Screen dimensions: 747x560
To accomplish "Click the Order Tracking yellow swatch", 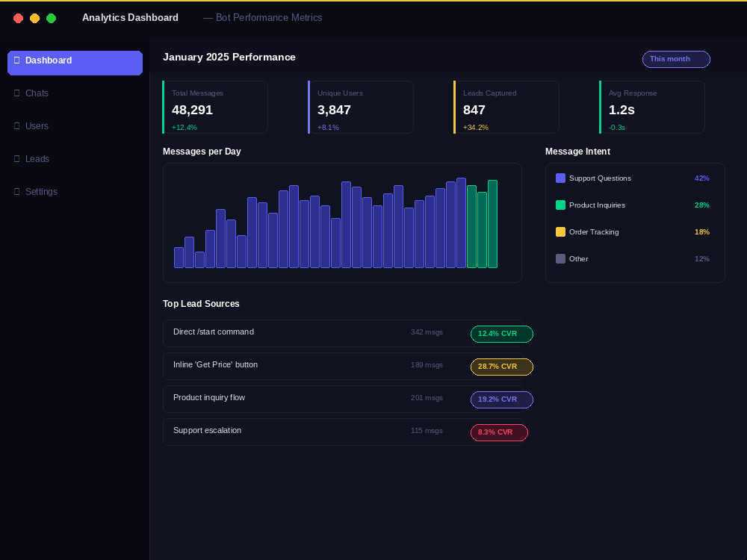I will 560,232.
